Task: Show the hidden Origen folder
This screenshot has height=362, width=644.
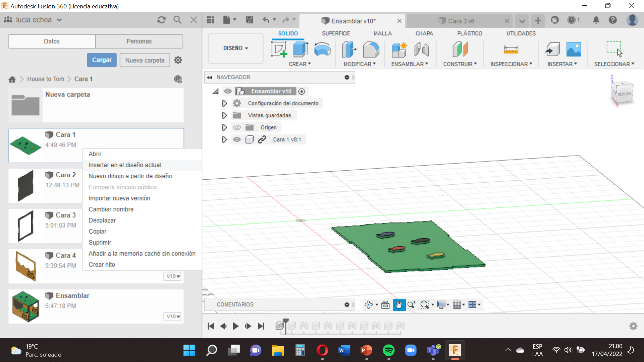Action: pyautogui.click(x=237, y=127)
